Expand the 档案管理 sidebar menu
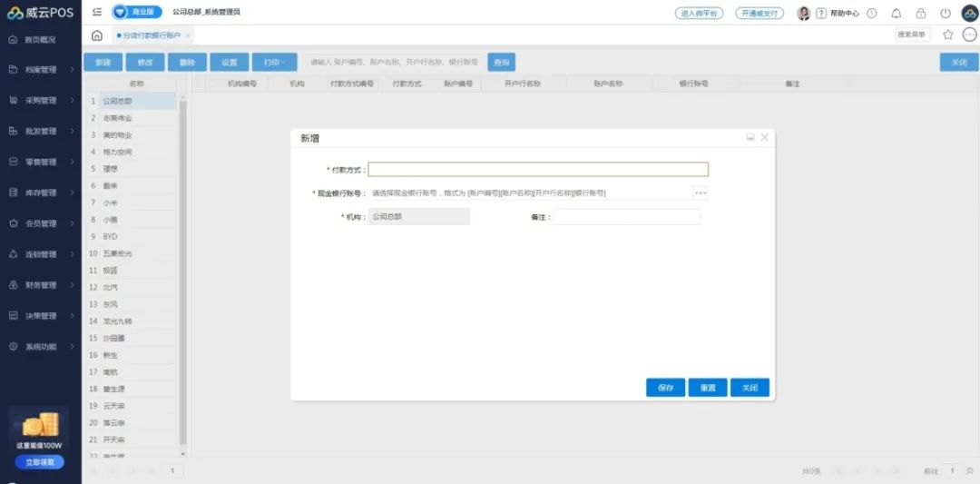This screenshot has height=484, width=980. tap(41, 70)
